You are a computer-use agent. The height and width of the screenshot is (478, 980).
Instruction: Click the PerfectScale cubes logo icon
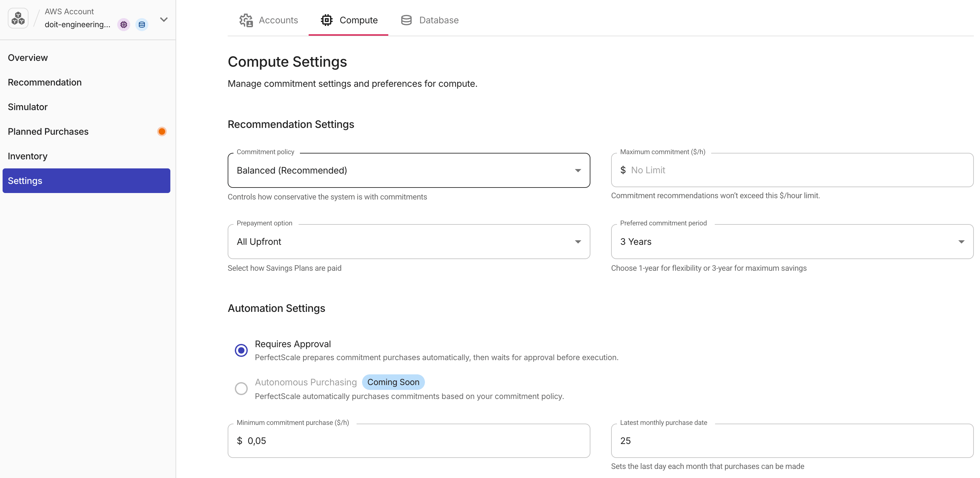pyautogui.click(x=18, y=18)
